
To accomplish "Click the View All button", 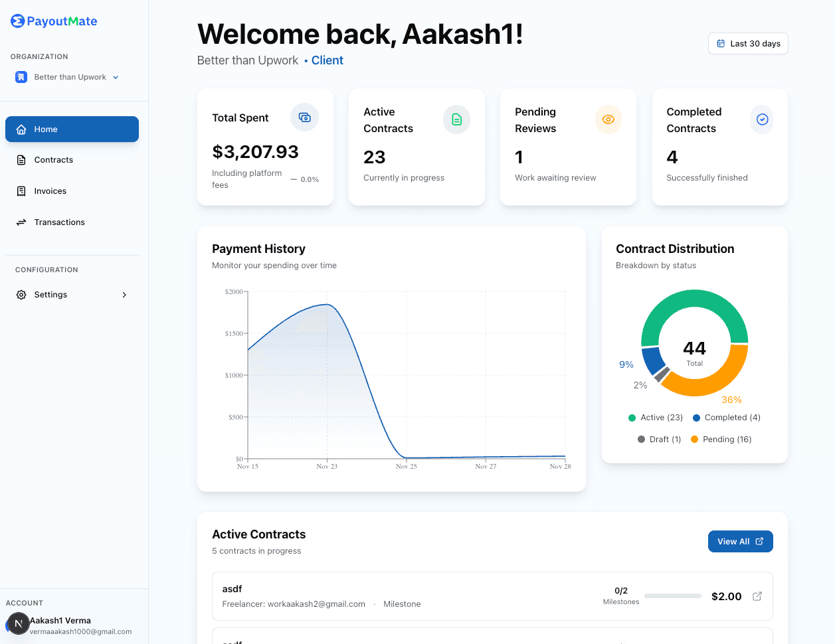I will coord(740,542).
